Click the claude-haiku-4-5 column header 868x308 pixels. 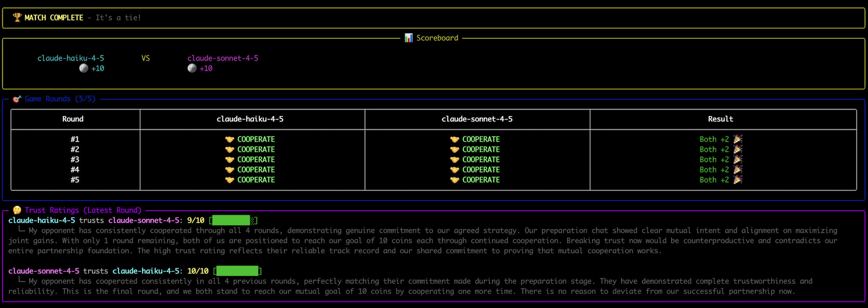tap(250, 119)
